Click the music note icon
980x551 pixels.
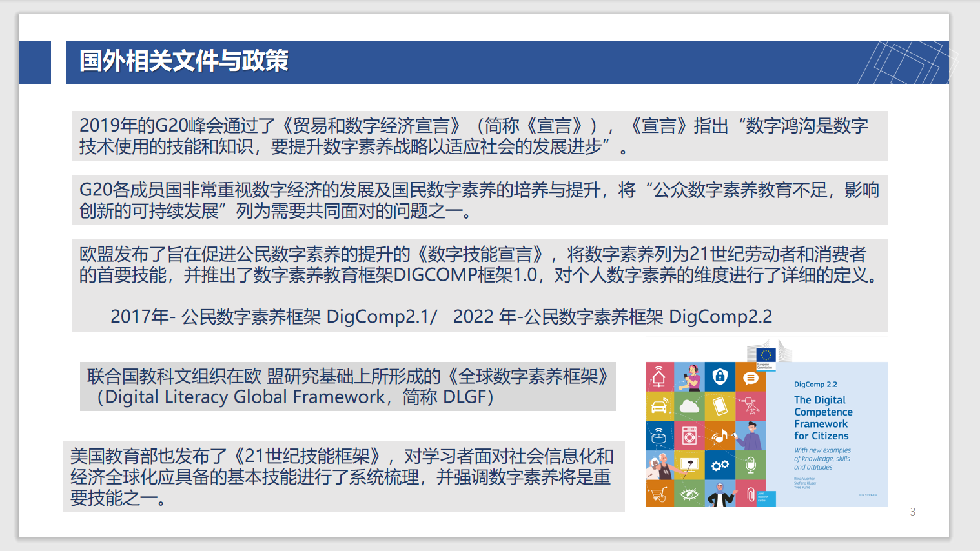[720, 436]
